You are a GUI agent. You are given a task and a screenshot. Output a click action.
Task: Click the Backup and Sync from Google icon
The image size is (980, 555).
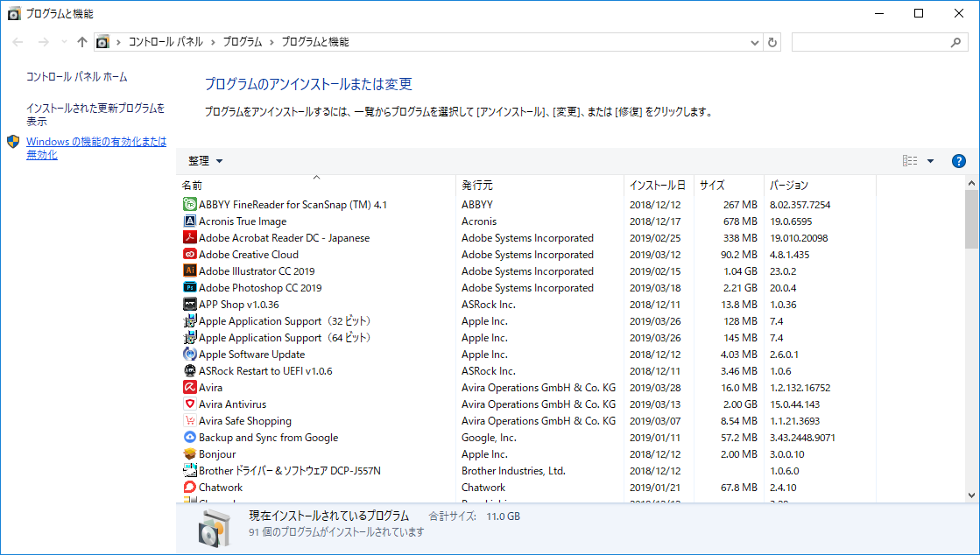coord(190,438)
